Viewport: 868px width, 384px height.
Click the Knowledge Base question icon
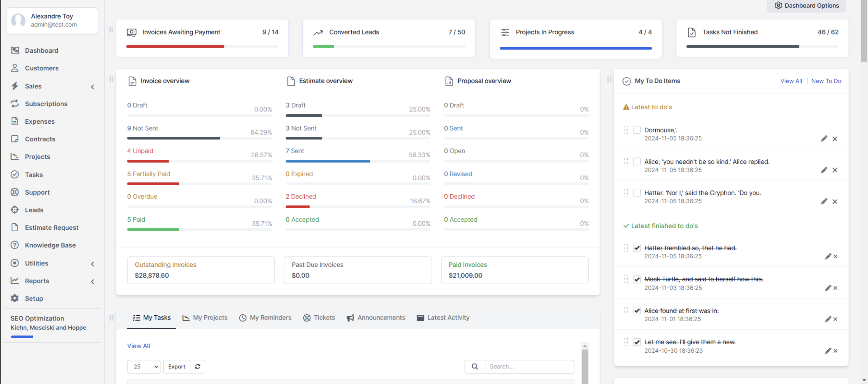[14, 245]
